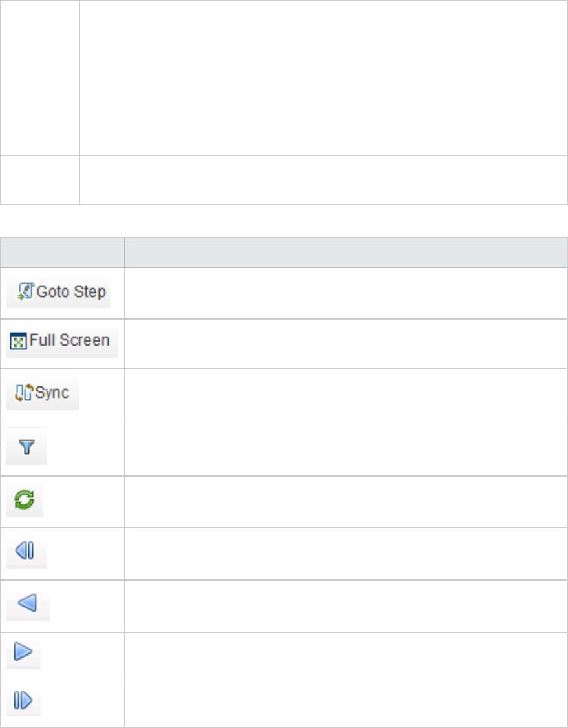Go back using the left-pointing triangle
The height and width of the screenshot is (728, 568).
point(28,603)
